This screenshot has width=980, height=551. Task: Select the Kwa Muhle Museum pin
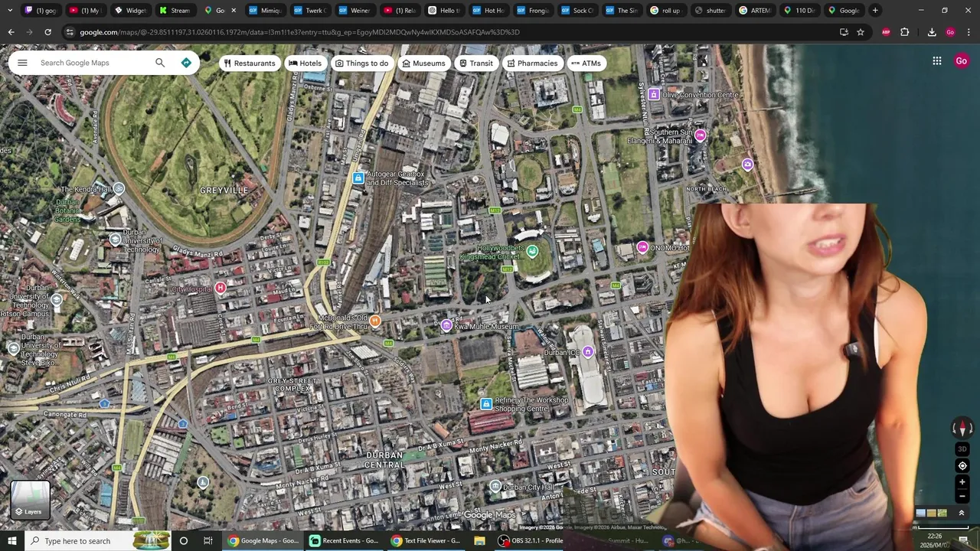tap(446, 326)
